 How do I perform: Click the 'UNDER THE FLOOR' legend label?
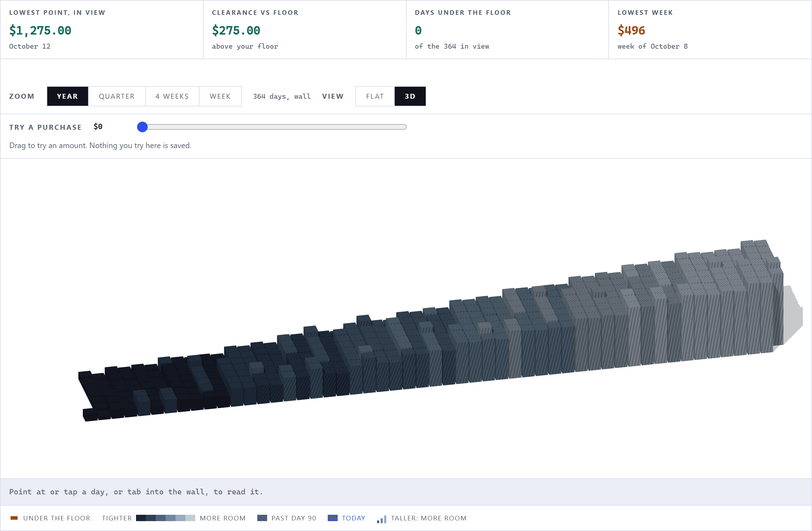pyautogui.click(x=57, y=518)
